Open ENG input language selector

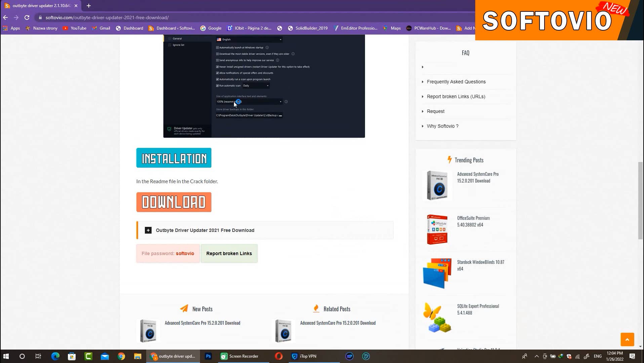598,356
